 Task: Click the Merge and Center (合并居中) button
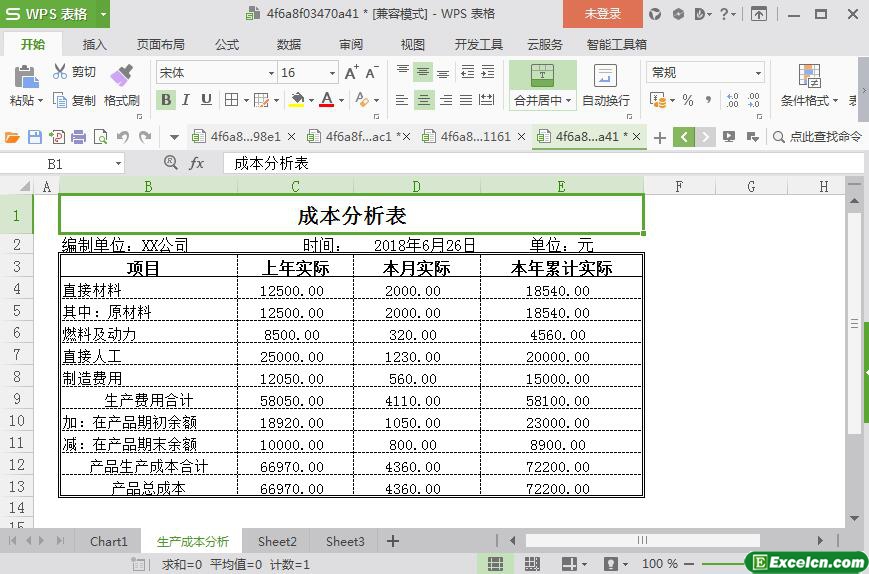[x=543, y=86]
